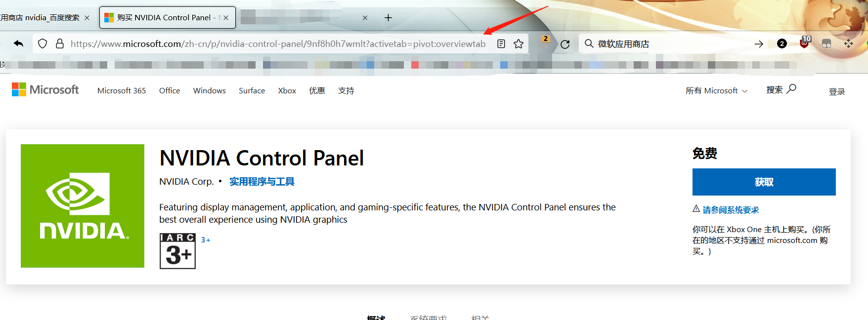Viewport: 868px width, 320px height.
Task: Click the search go arrow button
Action: [758, 44]
